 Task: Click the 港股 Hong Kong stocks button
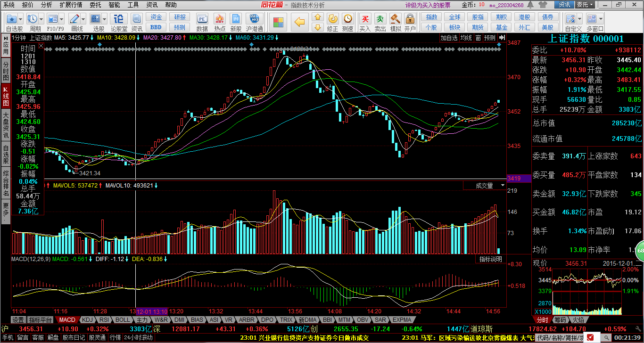[524, 17]
